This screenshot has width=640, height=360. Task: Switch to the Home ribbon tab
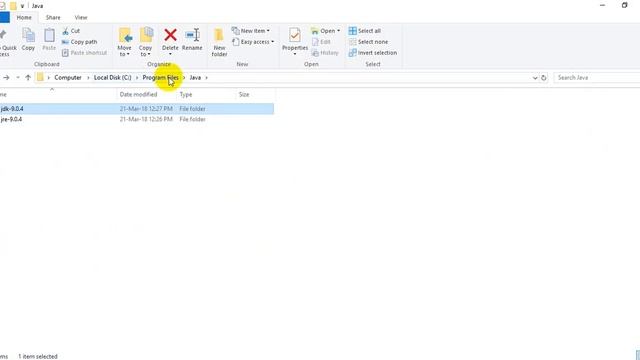click(x=24, y=18)
